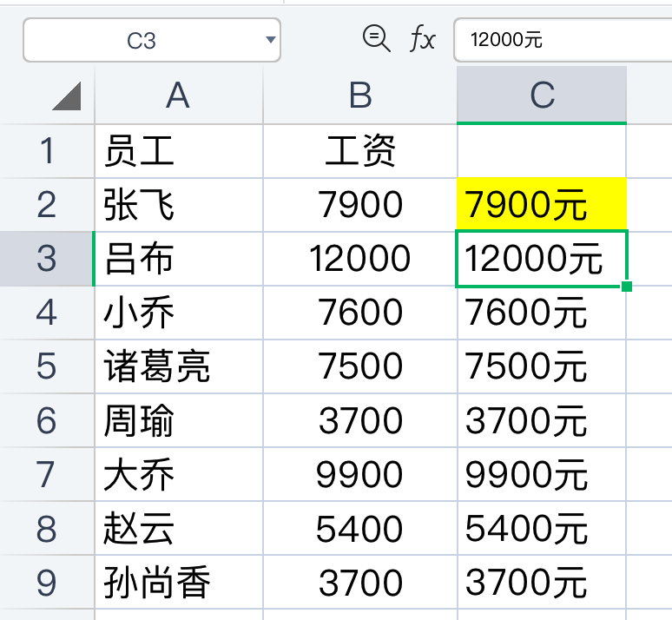Viewport: 672px width, 620px height.
Task: Click cell 7600元
Action: point(542,313)
